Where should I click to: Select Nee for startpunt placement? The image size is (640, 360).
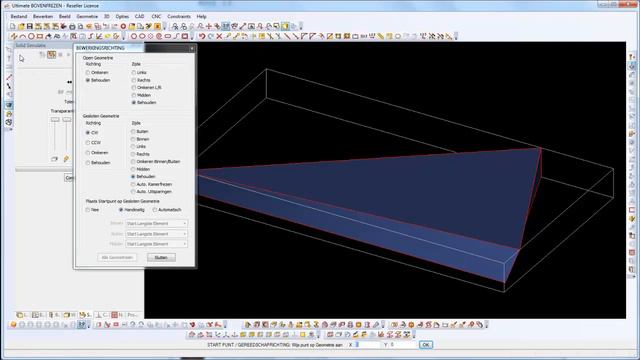[92, 210]
